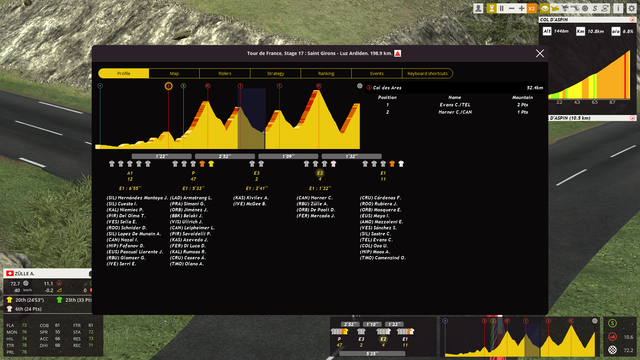Screen dimensions: 640x360
Task: Click the yellow jersey in peloton group
Action: click(211, 164)
